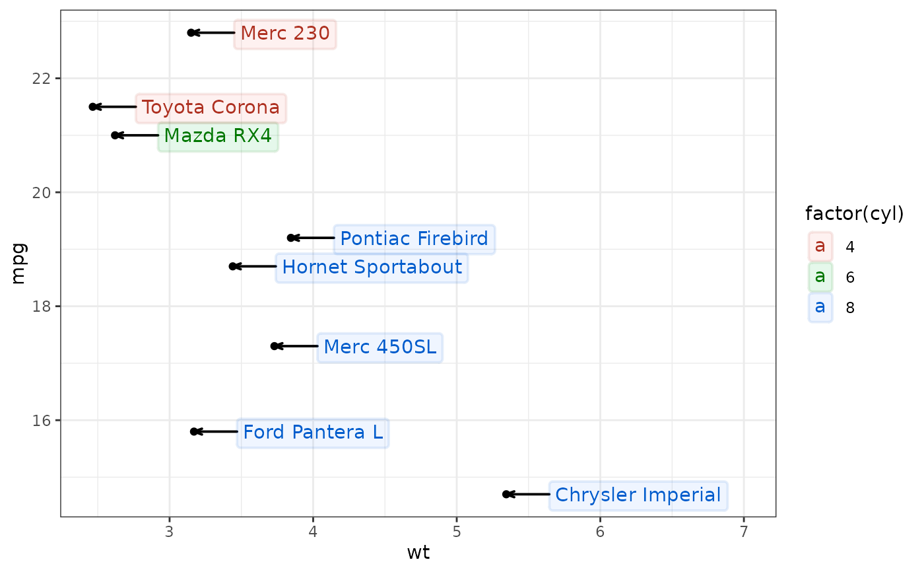Click the Merc 230 label
Screen dimensions: 924x572
(285, 33)
